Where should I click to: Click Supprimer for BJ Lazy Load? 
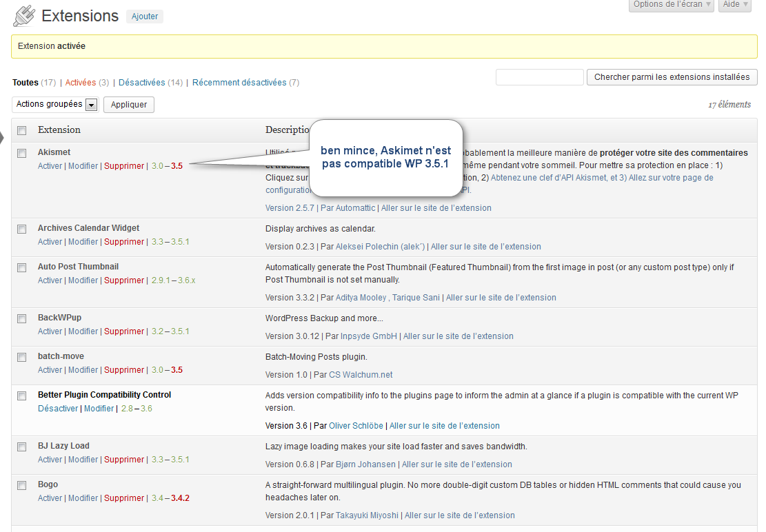(124, 460)
